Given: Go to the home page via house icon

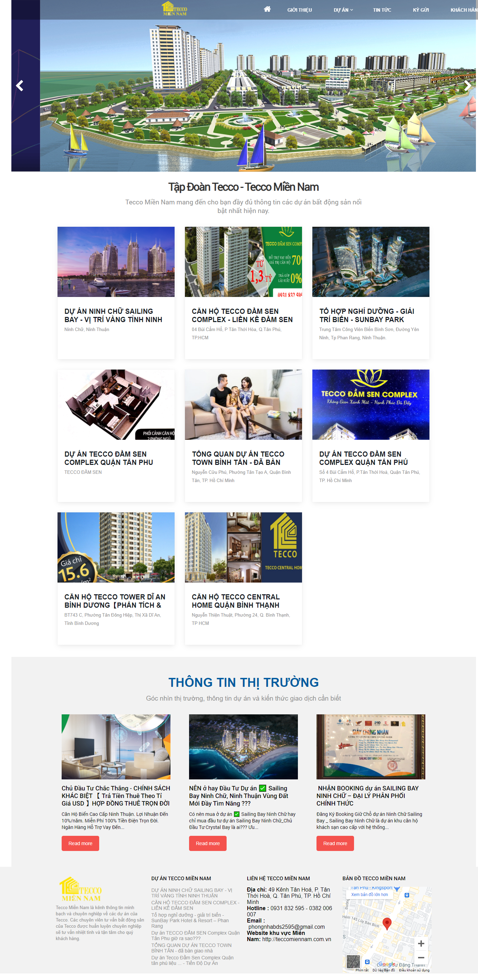Looking at the screenshot, I should 267,9.
